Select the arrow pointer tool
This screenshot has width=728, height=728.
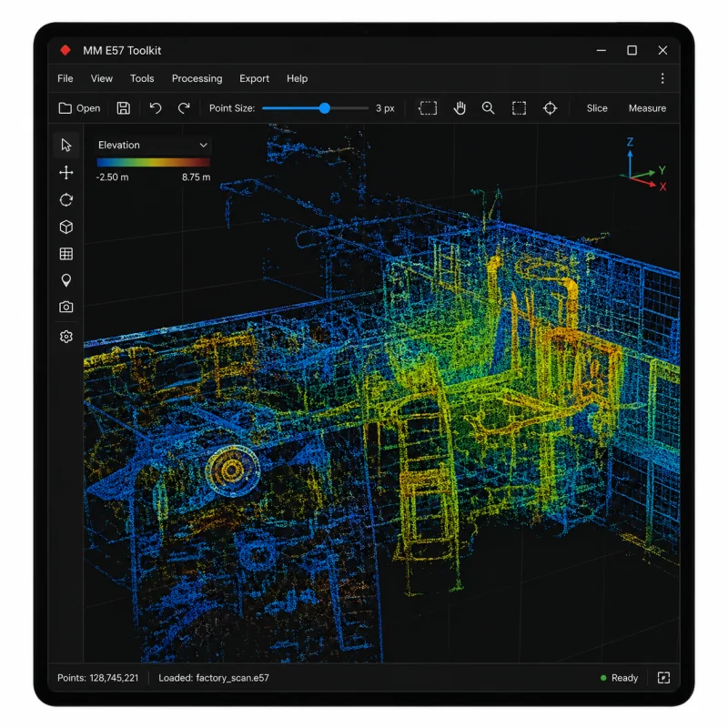pyautogui.click(x=66, y=146)
